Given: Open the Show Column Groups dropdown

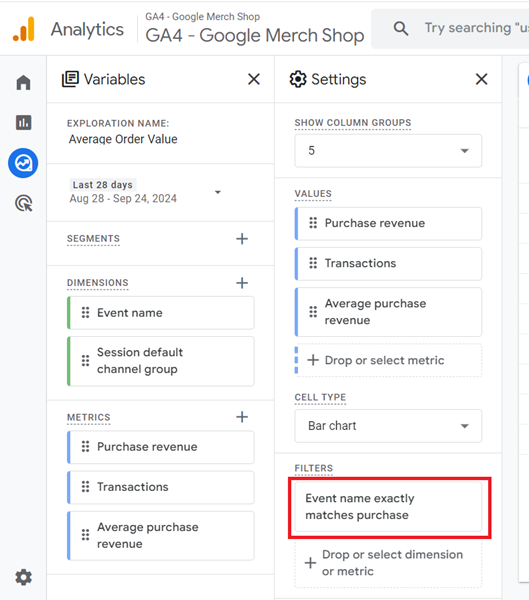Looking at the screenshot, I should click(388, 150).
